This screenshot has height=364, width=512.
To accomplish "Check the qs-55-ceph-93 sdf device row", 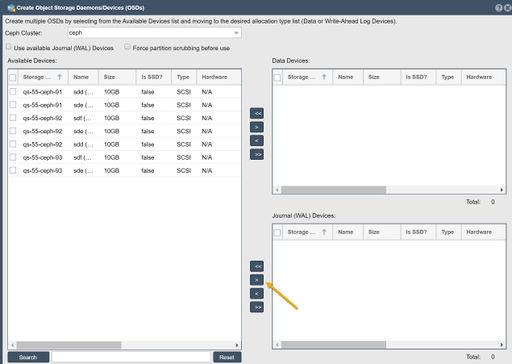I will point(13,157).
